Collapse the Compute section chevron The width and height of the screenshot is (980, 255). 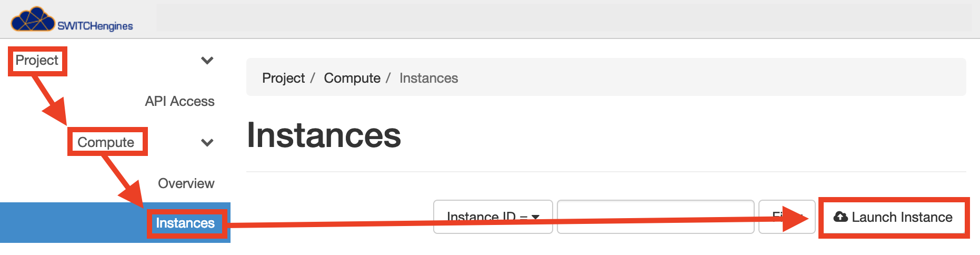207,142
